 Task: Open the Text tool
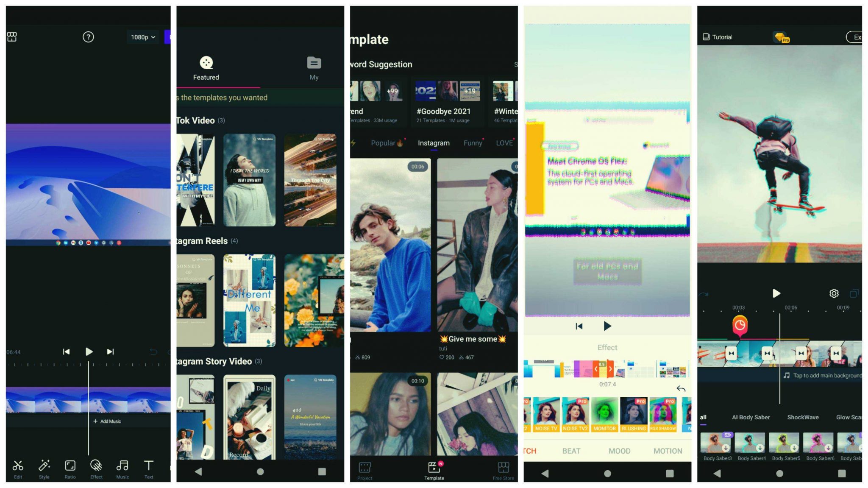tap(149, 470)
